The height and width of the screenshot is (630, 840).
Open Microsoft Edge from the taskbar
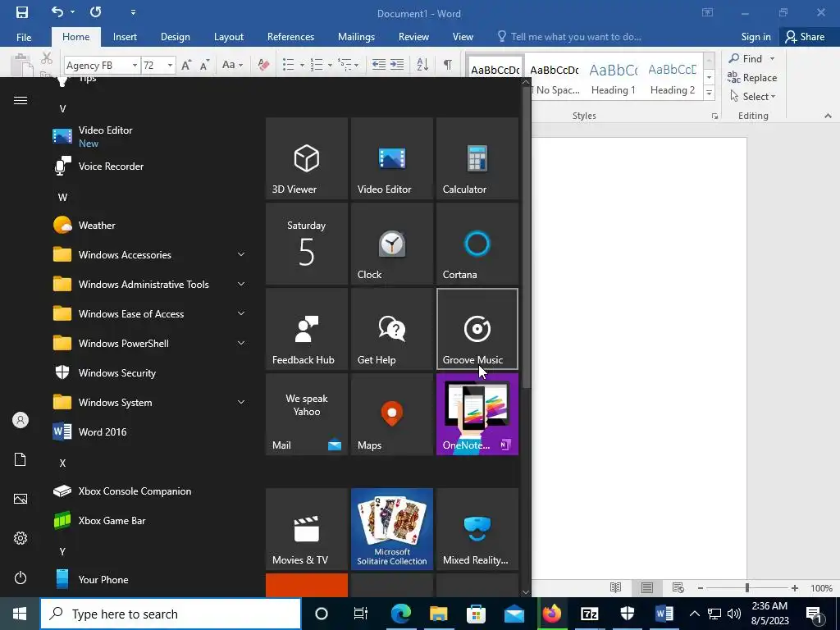(x=400, y=614)
